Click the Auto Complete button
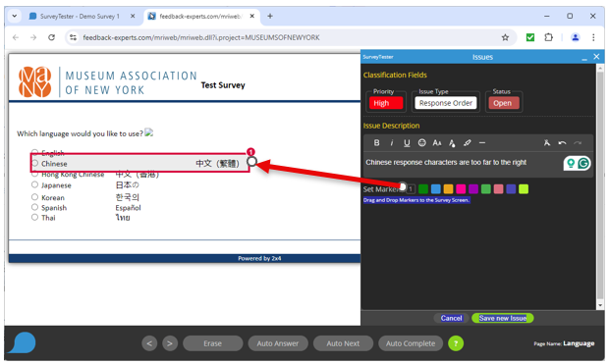The image size is (609, 364). click(411, 343)
